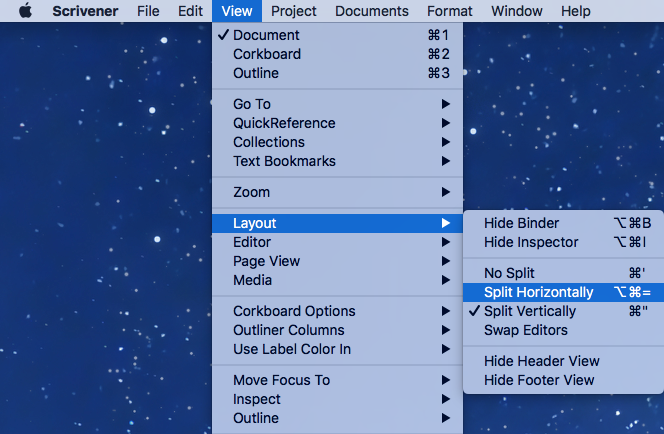Expand the Text Bookmarks submenu

338,161
